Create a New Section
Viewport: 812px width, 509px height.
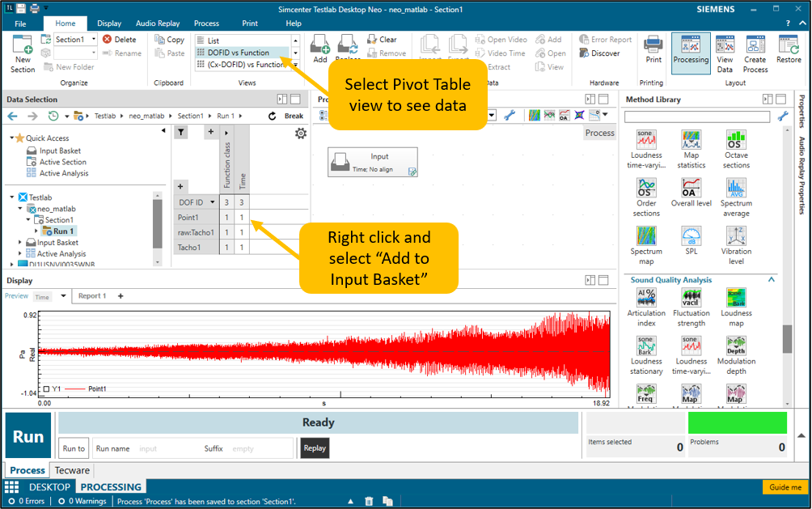(23, 54)
